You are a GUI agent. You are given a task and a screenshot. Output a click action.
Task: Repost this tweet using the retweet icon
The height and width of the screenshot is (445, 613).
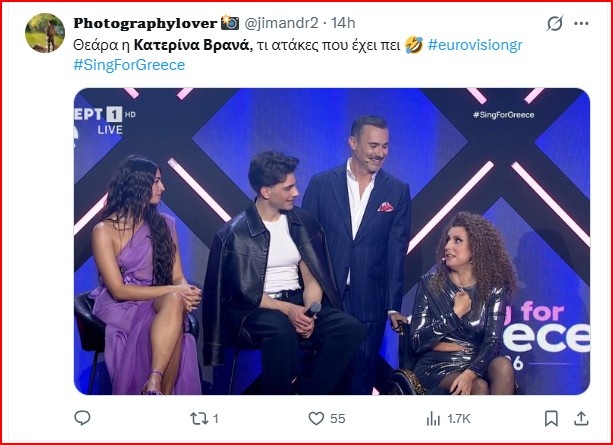pos(197,418)
